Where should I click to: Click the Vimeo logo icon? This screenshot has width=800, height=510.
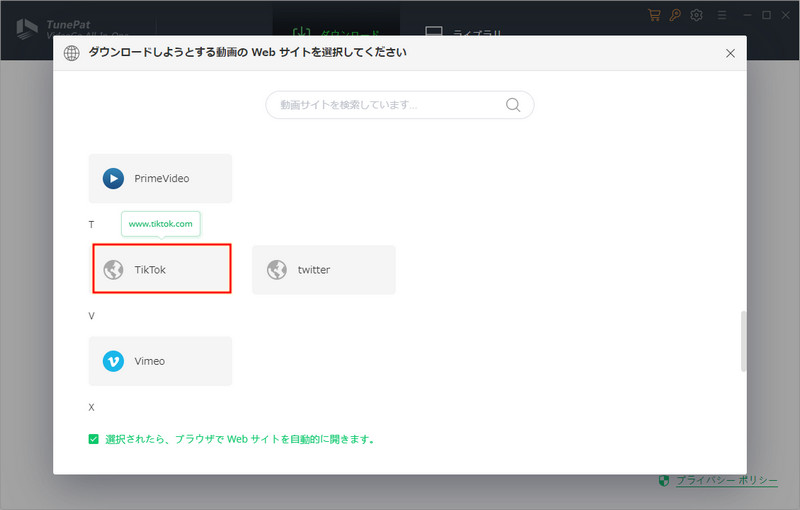click(x=113, y=361)
